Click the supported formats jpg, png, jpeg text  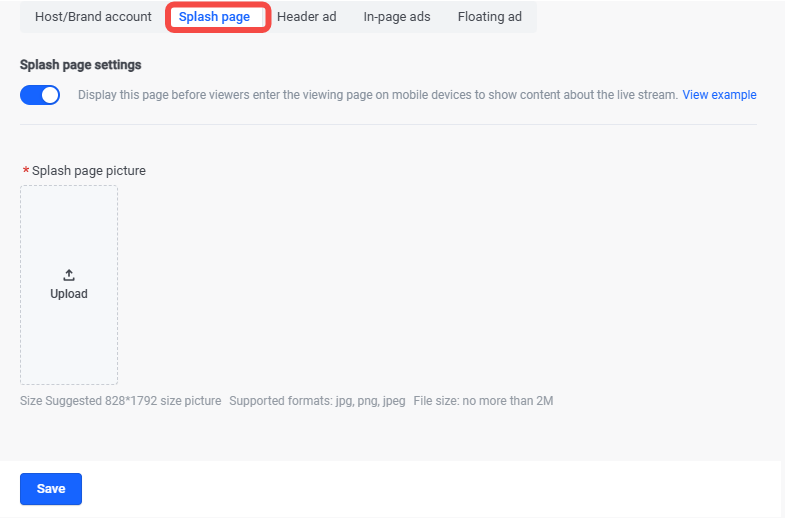[x=317, y=401]
